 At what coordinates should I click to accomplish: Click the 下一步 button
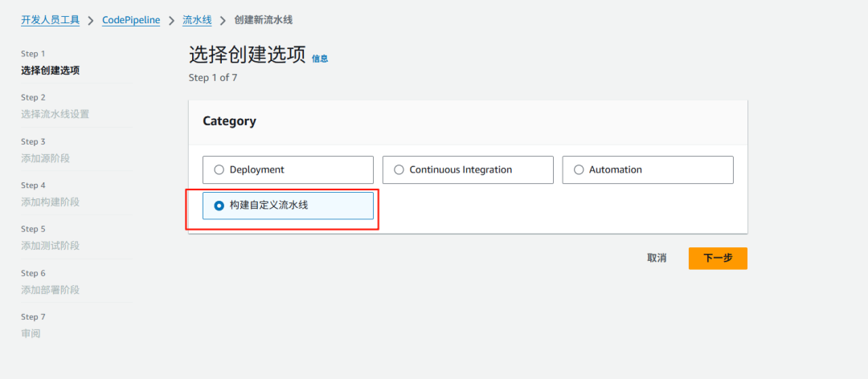[x=718, y=259]
